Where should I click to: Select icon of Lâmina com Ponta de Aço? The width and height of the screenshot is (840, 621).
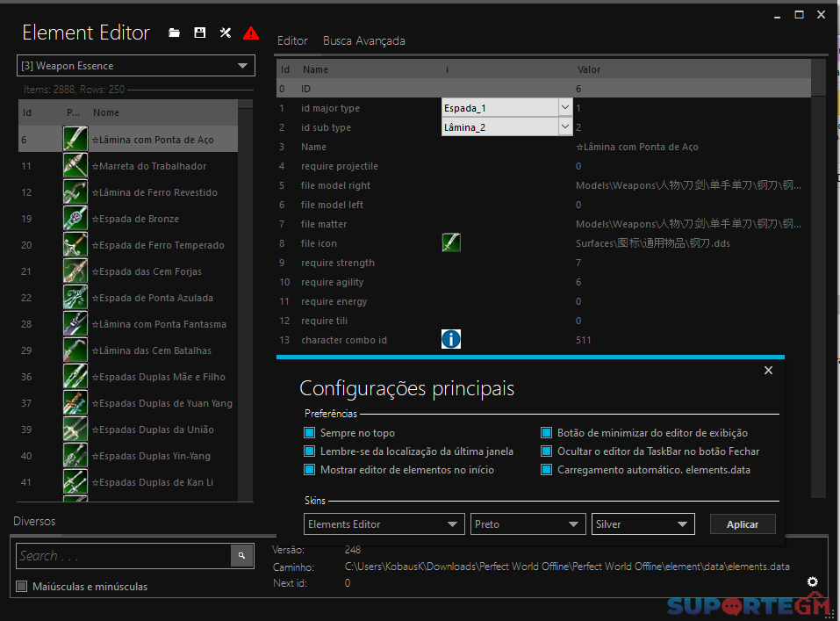pos(75,139)
